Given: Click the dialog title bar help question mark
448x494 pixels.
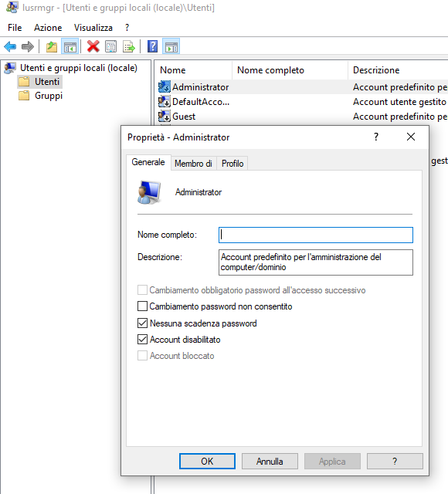Looking at the screenshot, I should (376, 137).
